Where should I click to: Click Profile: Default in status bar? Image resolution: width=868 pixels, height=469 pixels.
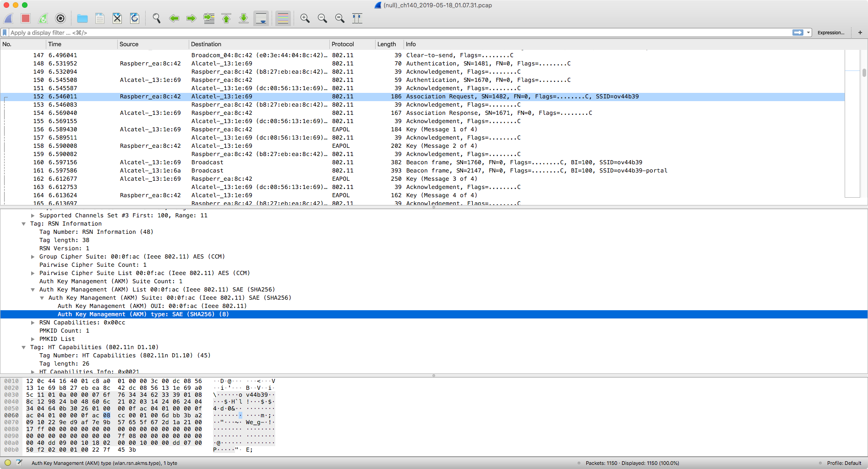pyautogui.click(x=844, y=463)
